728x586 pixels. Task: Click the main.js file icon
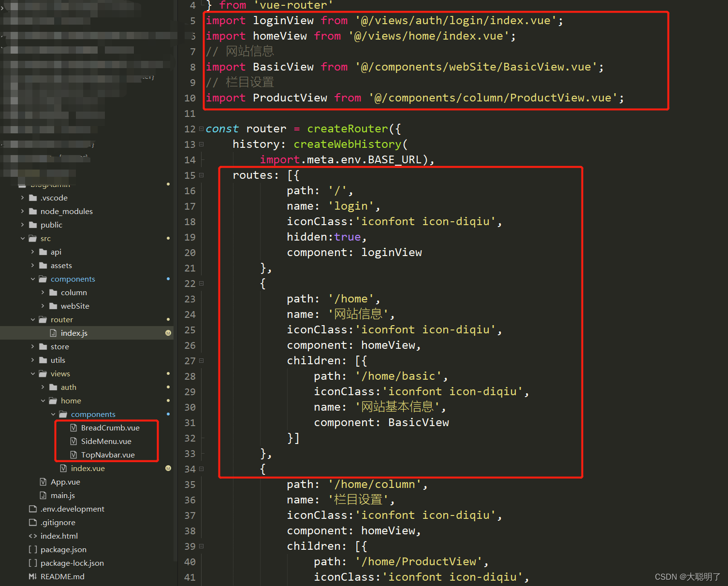click(43, 495)
